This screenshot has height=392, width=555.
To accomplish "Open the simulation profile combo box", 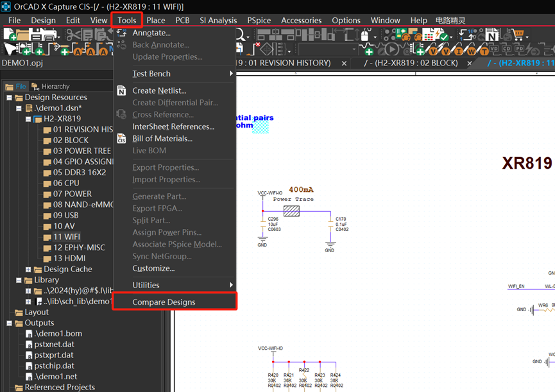I will tap(328, 49).
